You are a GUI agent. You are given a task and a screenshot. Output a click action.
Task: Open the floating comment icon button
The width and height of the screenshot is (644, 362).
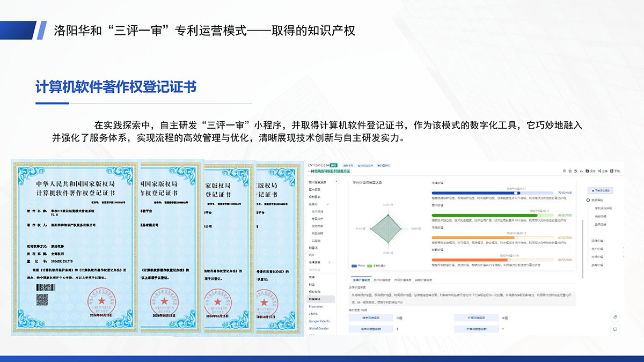pyautogui.click(x=615, y=329)
